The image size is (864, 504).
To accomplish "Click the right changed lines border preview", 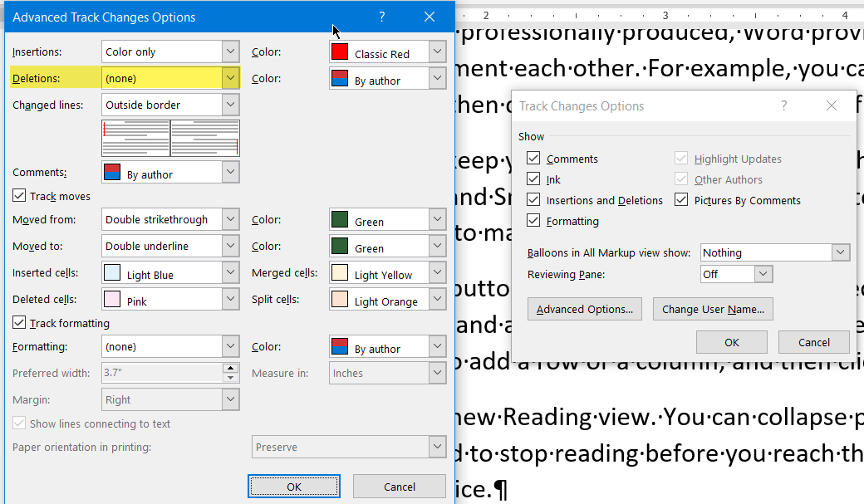I will tap(205, 139).
